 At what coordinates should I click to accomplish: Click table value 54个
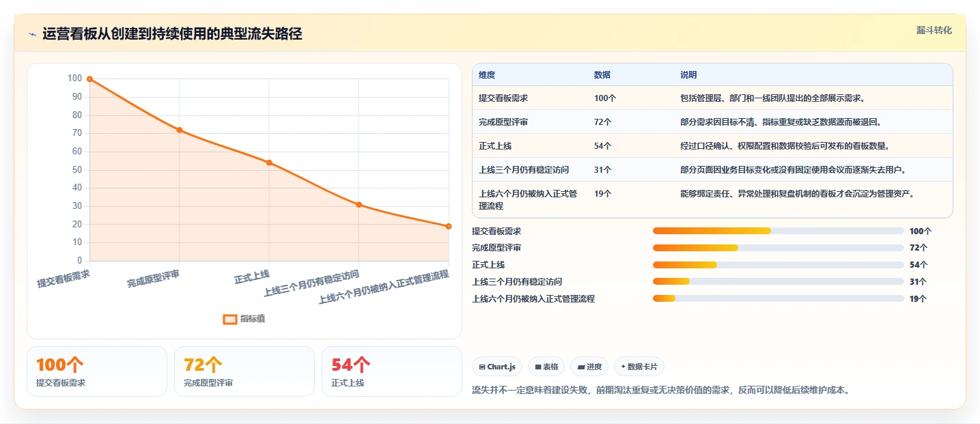click(x=602, y=146)
